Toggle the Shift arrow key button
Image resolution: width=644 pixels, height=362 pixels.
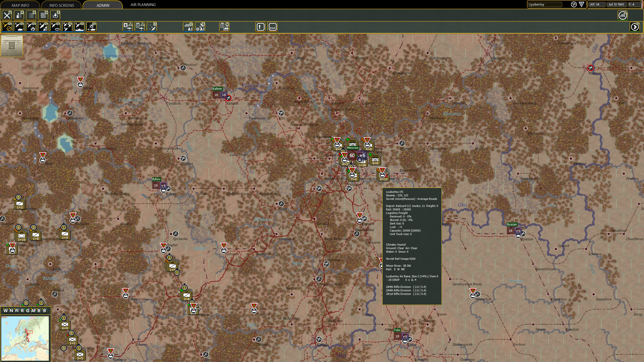point(260,27)
